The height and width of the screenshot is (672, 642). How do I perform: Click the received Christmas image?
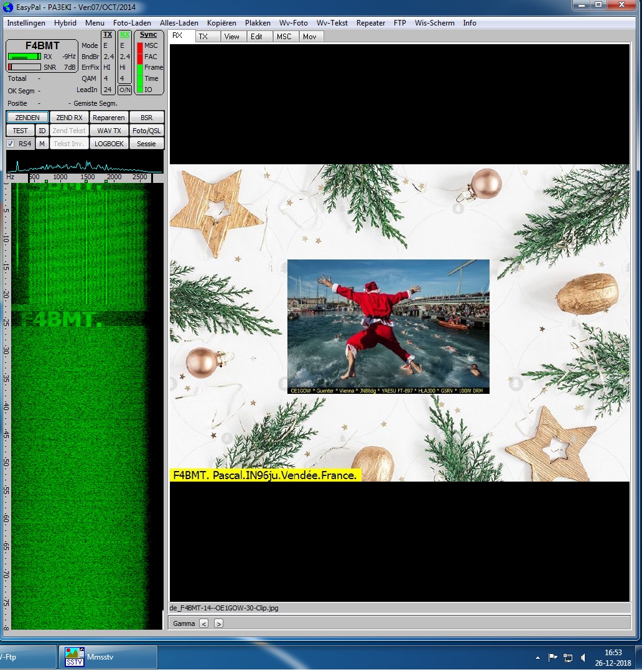click(399, 323)
